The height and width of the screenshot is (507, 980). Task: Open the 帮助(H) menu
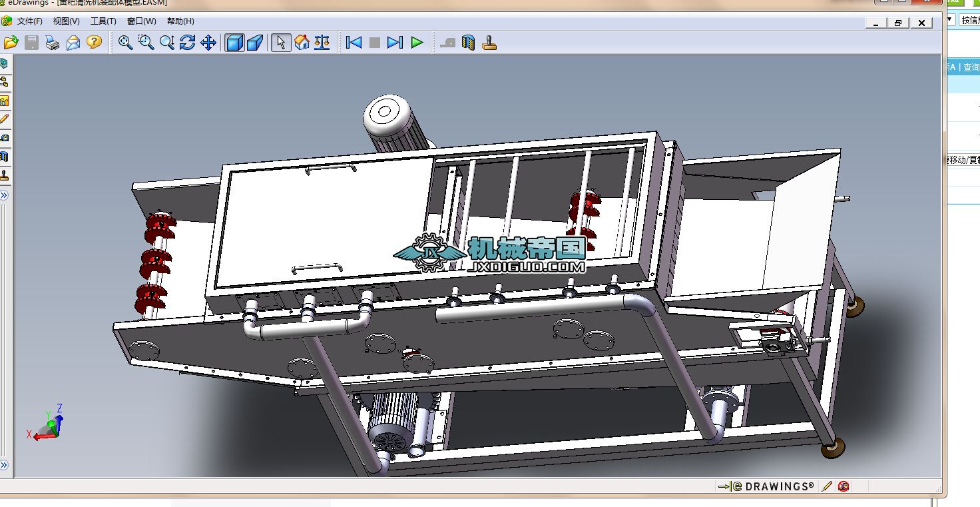coord(180,21)
